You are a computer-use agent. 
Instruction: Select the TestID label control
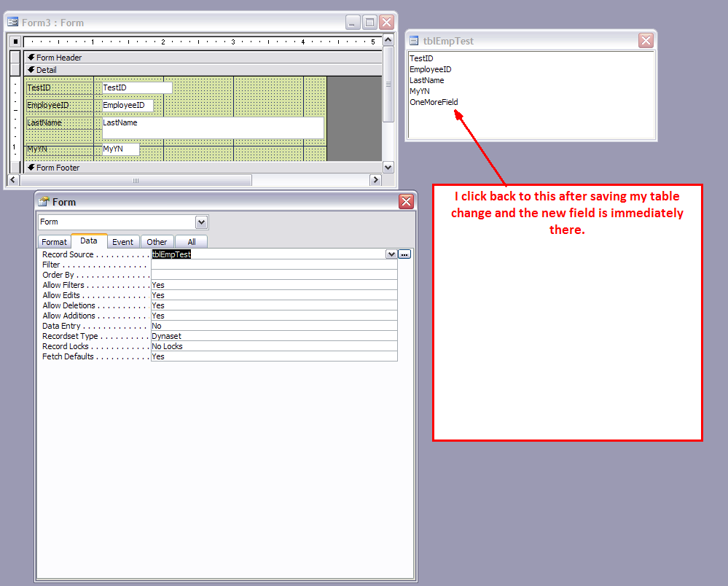tap(60, 87)
